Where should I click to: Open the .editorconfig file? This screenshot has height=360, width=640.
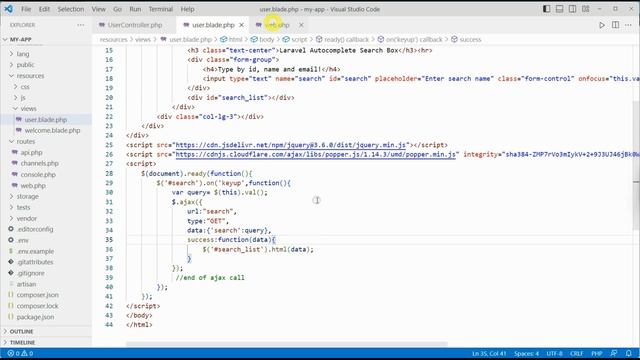pyautogui.click(x=46, y=229)
